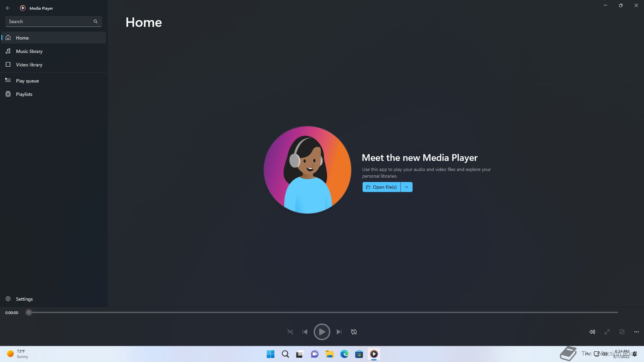Expand the Open file(s) dropdown arrow
This screenshot has width=644, height=362.
(x=407, y=187)
